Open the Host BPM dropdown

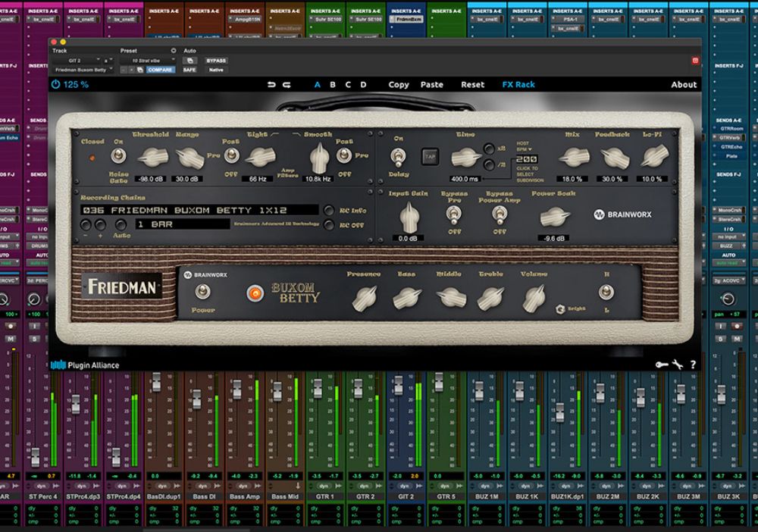click(x=524, y=146)
